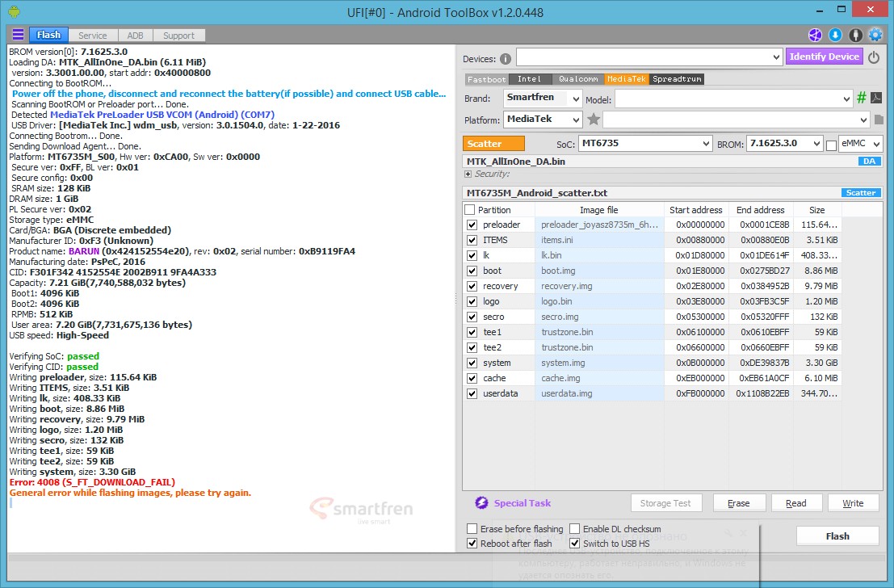The width and height of the screenshot is (894, 588).
Task: Click the blue Scatter label badge
Action: coord(860,193)
